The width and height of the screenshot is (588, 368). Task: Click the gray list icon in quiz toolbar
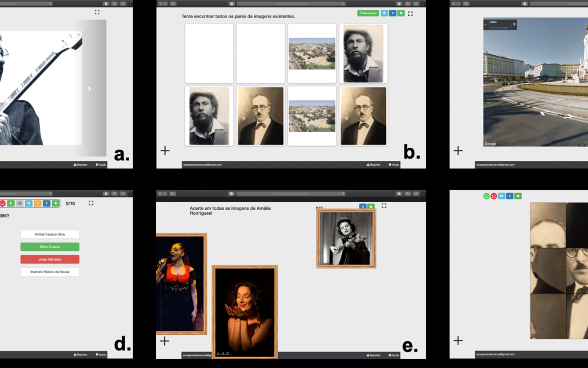[20, 203]
